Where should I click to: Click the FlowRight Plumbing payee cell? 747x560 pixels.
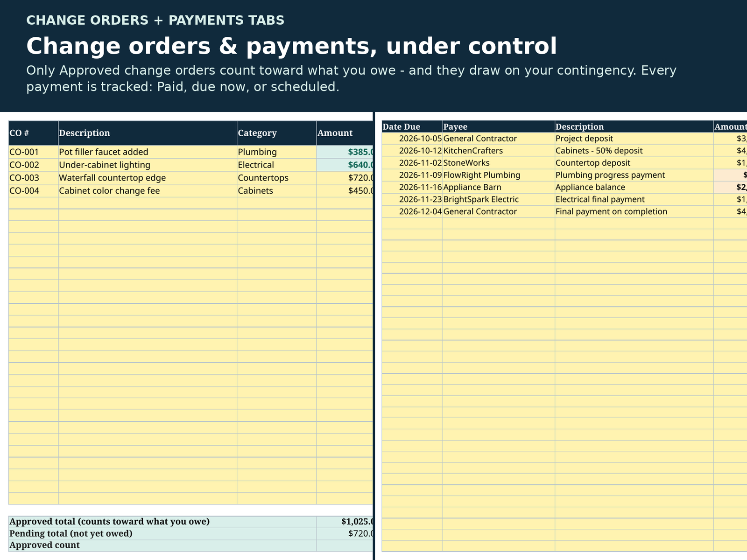click(x=499, y=175)
